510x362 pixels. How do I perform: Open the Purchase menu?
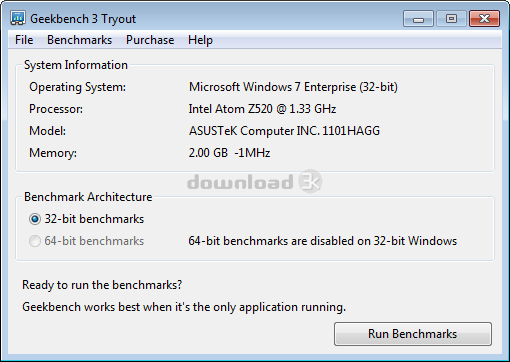[150, 40]
